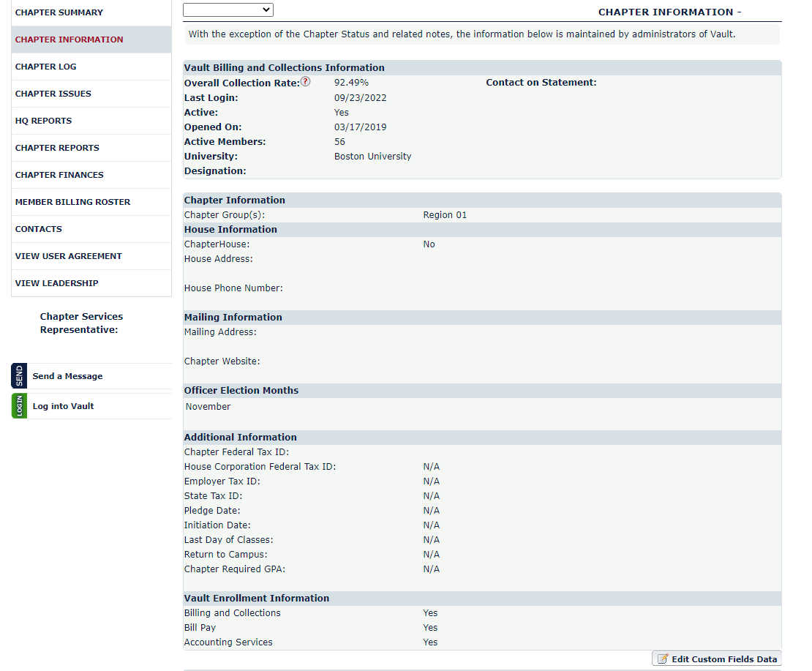
Task: Click the Last Login date 09/23/2022
Action: (x=360, y=97)
